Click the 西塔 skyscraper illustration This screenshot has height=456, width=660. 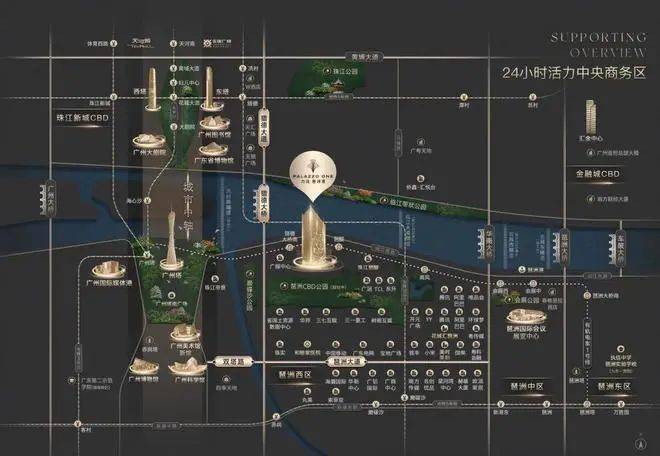coord(152,89)
